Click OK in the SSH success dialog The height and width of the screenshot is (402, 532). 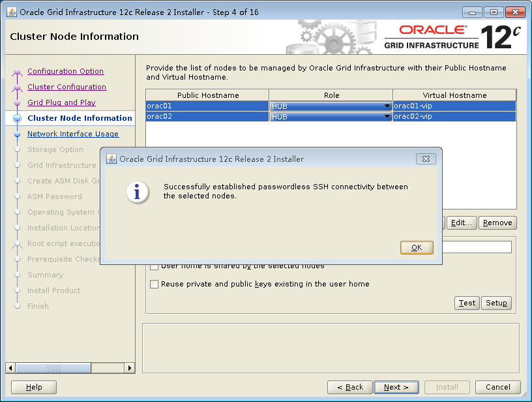point(417,247)
